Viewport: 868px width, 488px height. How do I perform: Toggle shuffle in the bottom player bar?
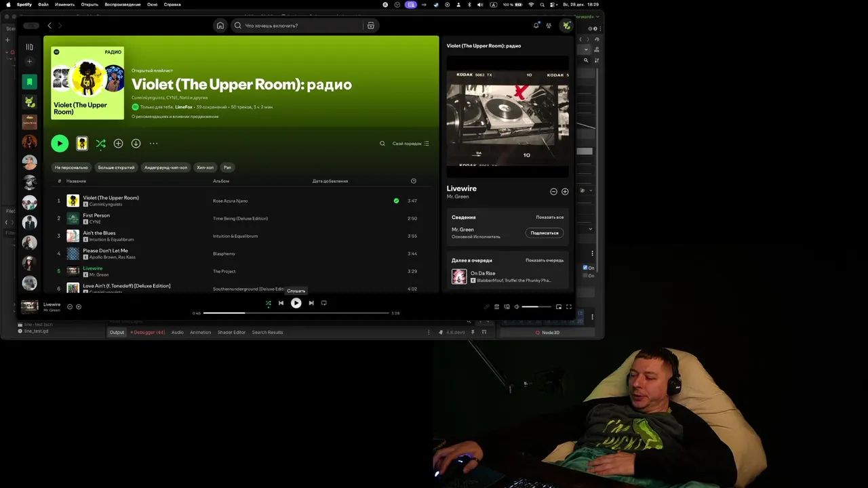coord(268,303)
